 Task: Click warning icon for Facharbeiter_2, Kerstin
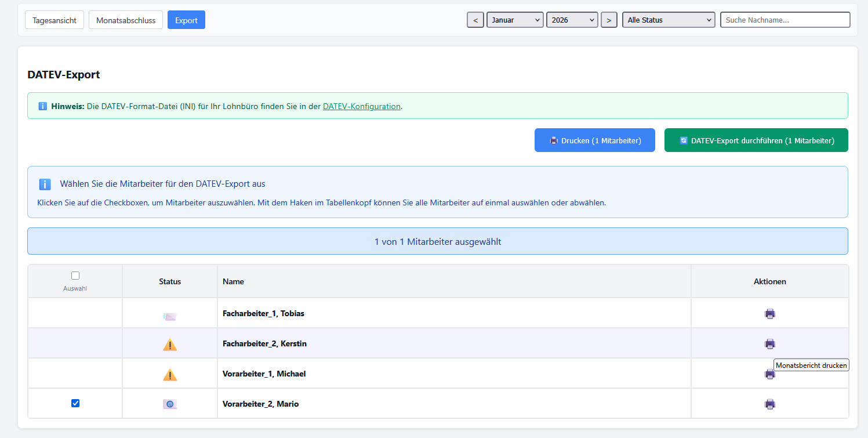pyautogui.click(x=170, y=345)
